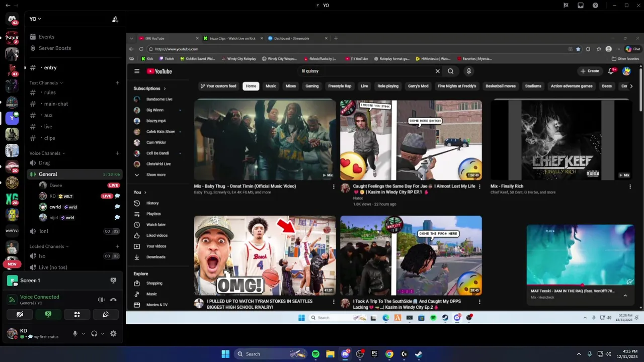Click browser reload icon in streamed window
This screenshot has width=644, height=362.
point(141,49)
